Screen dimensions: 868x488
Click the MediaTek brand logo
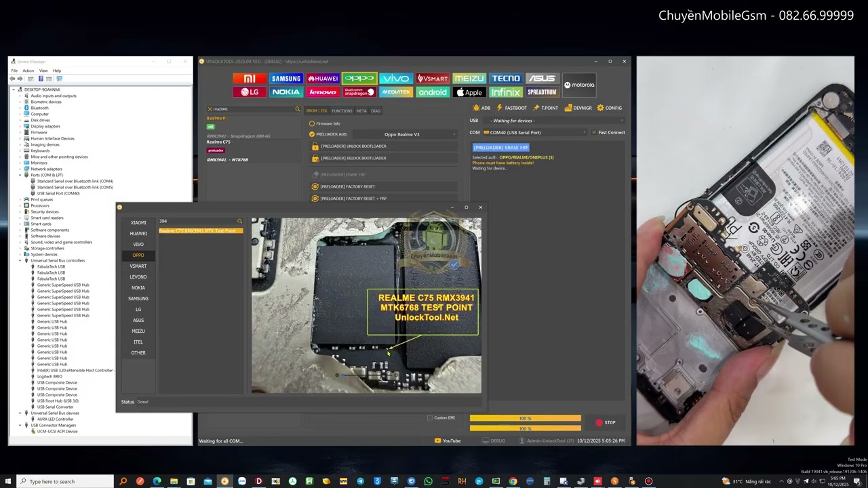[x=396, y=92]
